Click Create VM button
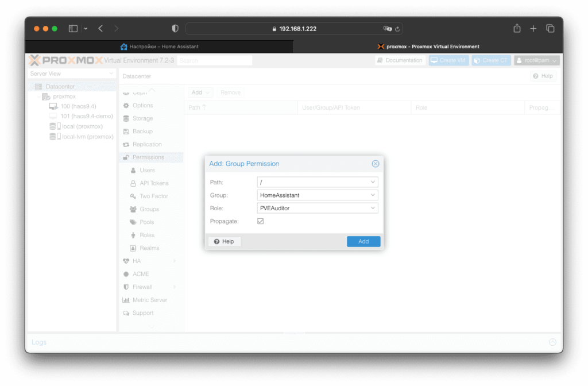Image resolution: width=588 pixels, height=386 pixels. click(448, 60)
